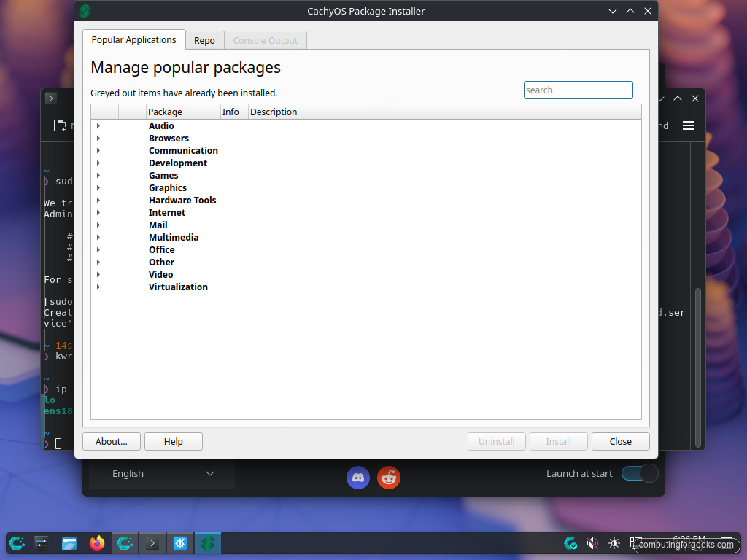Viewport: 747px width, 560px height.
Task: Open the terminal window hamburger menu
Action: point(689,125)
